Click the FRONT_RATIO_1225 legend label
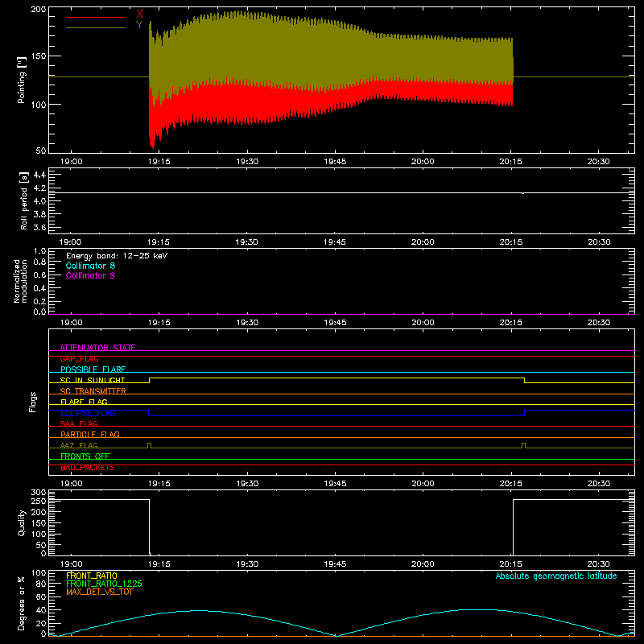 105,584
